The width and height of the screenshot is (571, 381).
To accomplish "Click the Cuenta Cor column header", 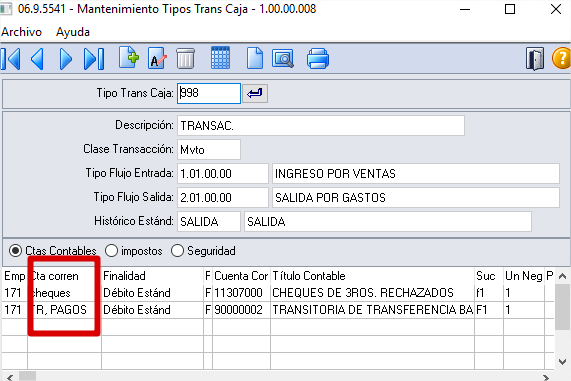I will [x=241, y=276].
